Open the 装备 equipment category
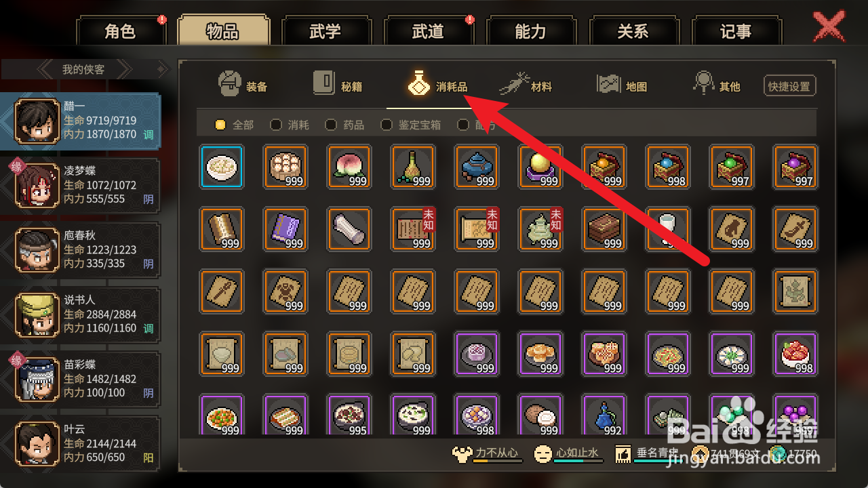This screenshot has width=868, height=488. 243,85
